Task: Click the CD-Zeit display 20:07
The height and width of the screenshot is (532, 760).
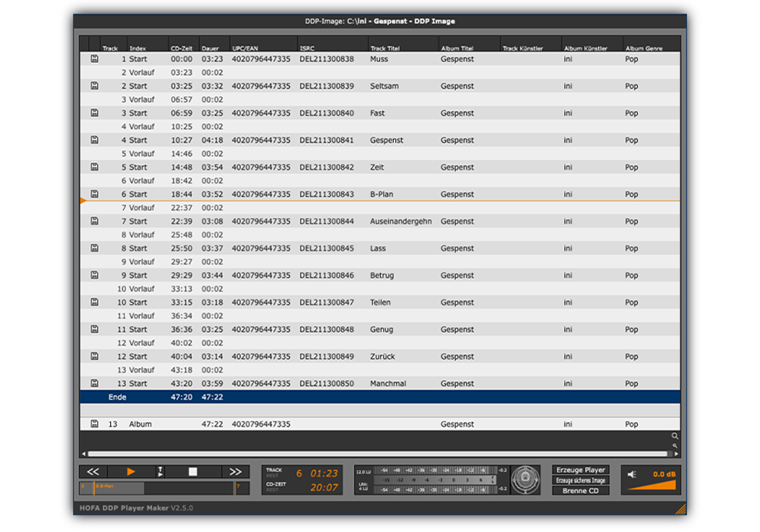Action: coord(324,487)
